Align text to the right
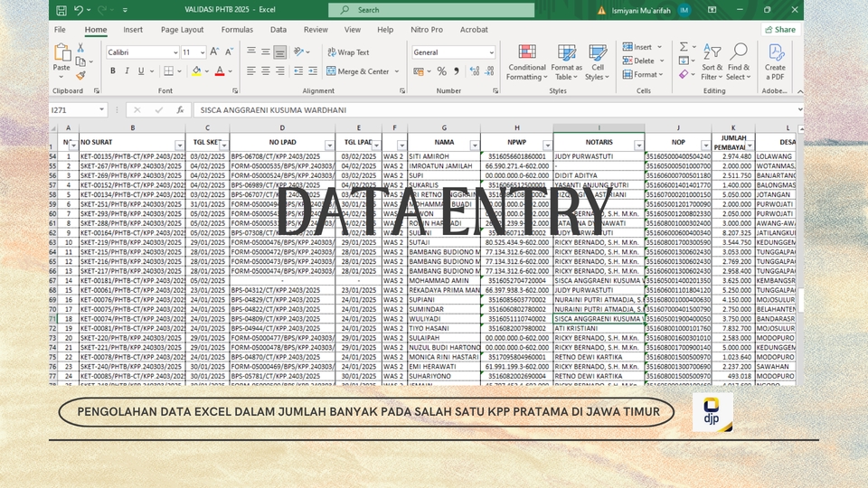Screen dimensions: 868x488 coord(280,70)
